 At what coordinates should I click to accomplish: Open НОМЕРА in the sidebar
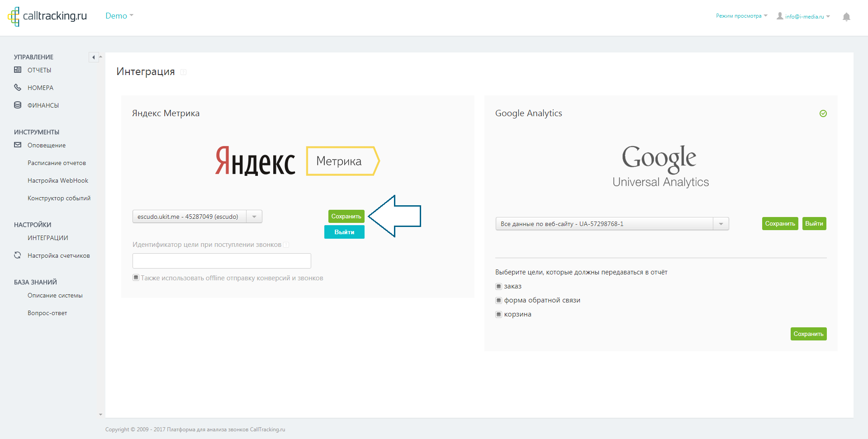click(40, 88)
